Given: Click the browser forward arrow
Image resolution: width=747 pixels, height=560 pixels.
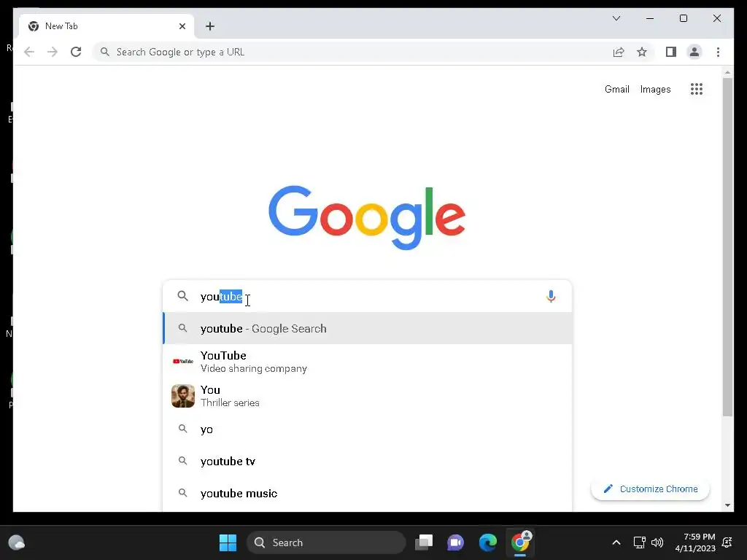Looking at the screenshot, I should click(53, 52).
